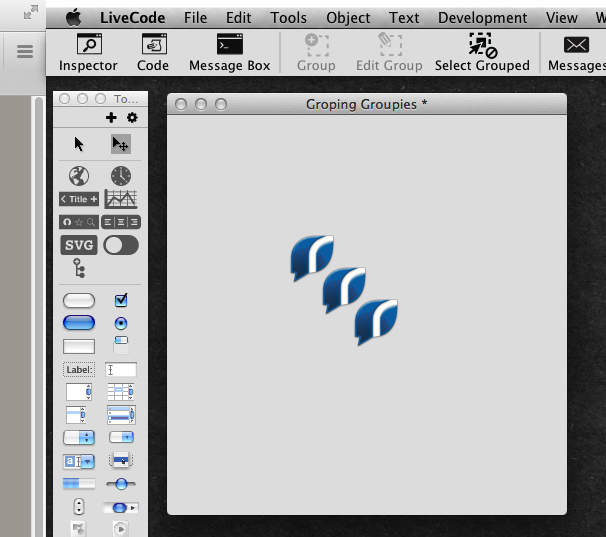Choose the Header Bar Title widget
Viewport: 606px width, 537px height.
click(79, 199)
